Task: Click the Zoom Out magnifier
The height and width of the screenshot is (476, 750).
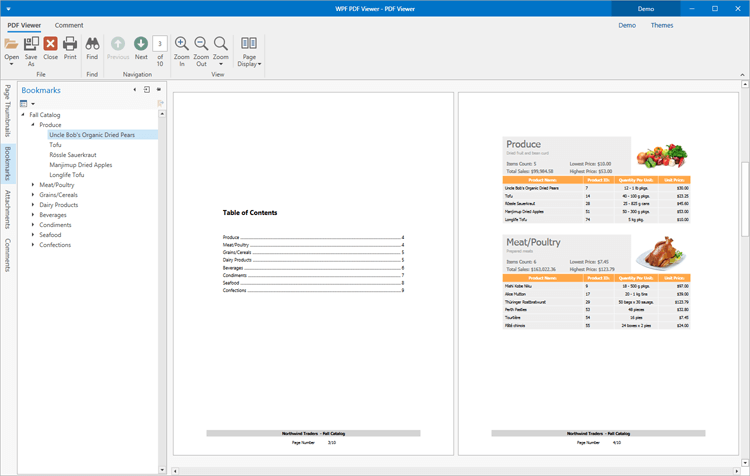Action: click(x=201, y=45)
